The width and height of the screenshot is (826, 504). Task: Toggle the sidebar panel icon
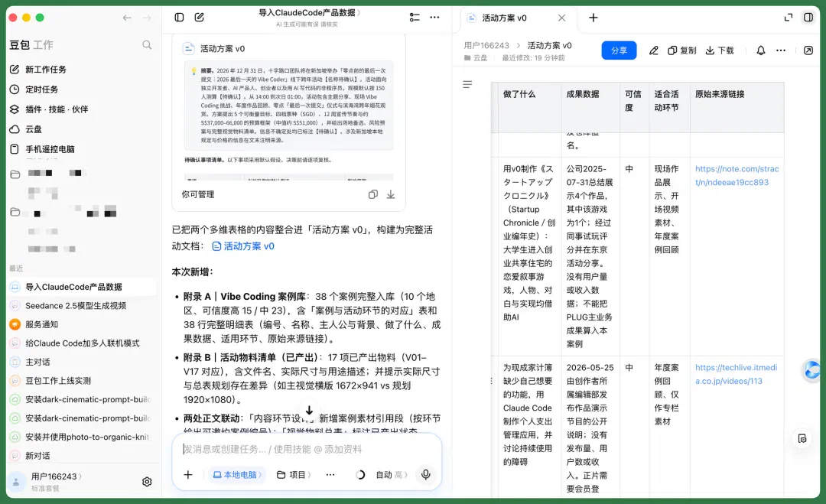coord(179,18)
